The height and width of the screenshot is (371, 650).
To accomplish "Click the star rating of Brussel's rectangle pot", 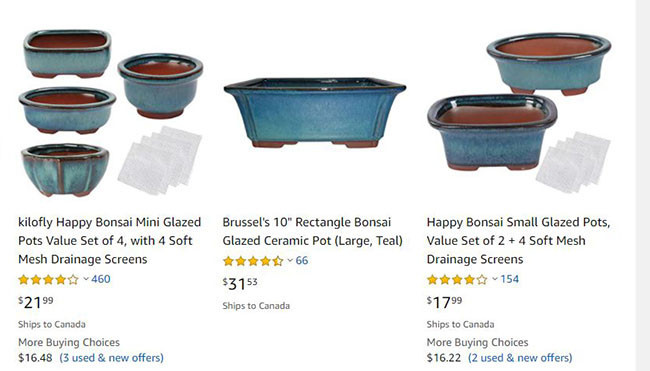I will pos(253,261).
